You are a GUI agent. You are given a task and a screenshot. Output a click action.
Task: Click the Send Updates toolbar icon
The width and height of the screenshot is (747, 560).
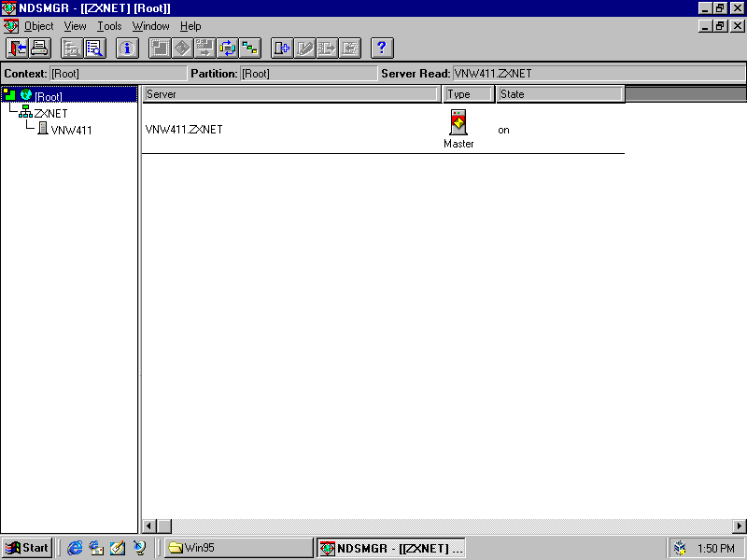point(328,49)
